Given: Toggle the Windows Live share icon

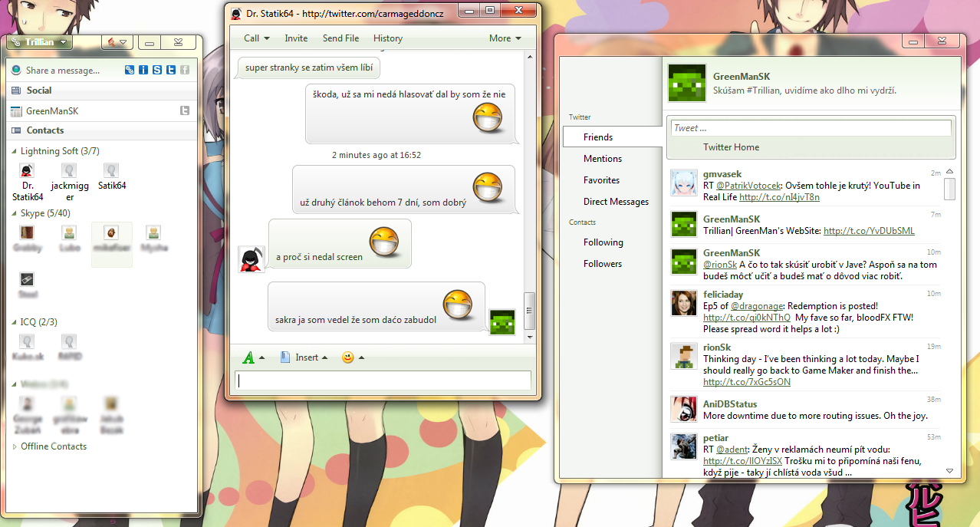Looking at the screenshot, I should pos(130,71).
